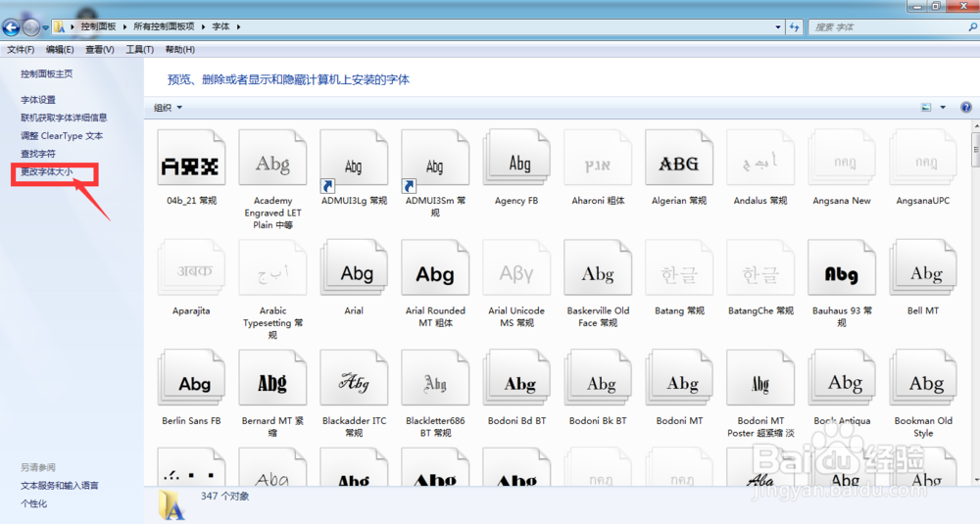The image size is (980, 524).
Task: Go to 控制面板主页 link
Action: pyautogui.click(x=47, y=73)
